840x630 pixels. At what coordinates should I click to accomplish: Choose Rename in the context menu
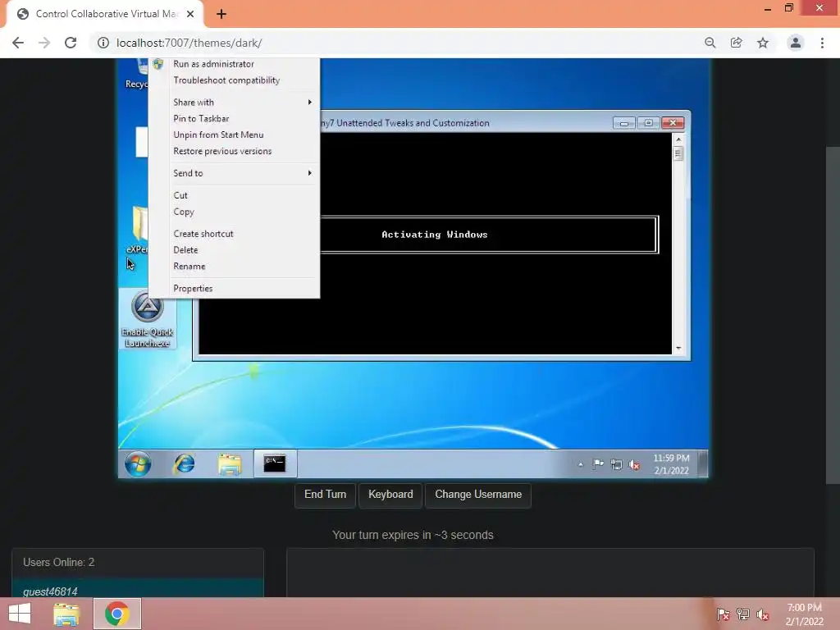[x=234, y=267]
